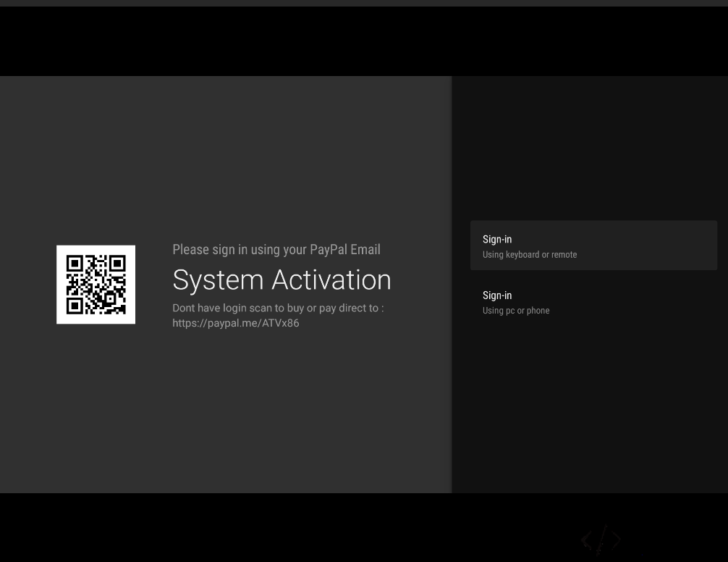728x562 pixels.
Task: Select Sign-in using keyboard or remote
Action: (593, 246)
